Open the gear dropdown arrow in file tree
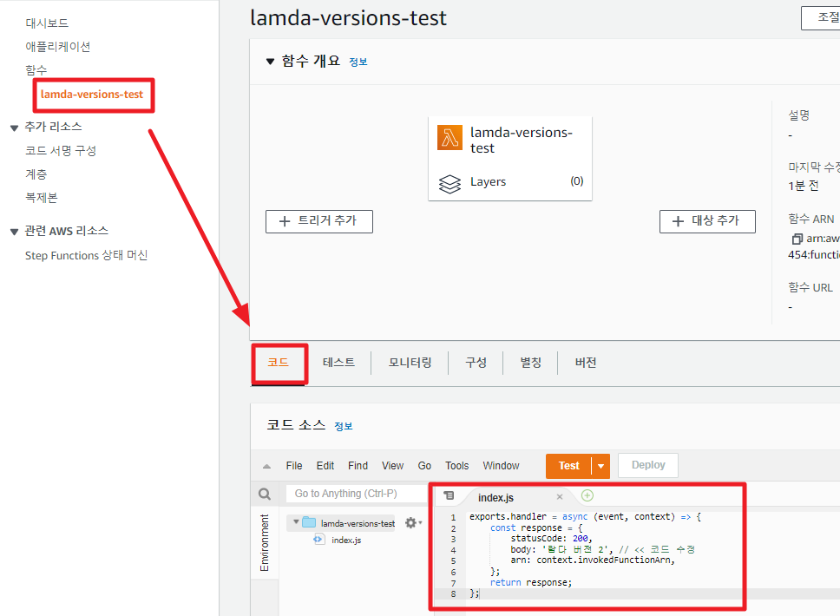The width and height of the screenshot is (840, 616). coord(421,523)
